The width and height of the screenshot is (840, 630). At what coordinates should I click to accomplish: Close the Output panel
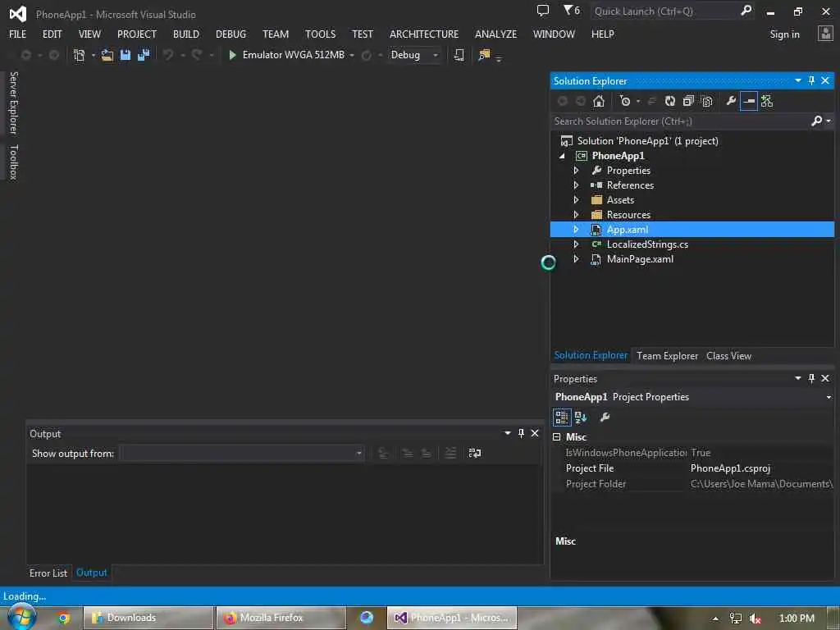[535, 433]
